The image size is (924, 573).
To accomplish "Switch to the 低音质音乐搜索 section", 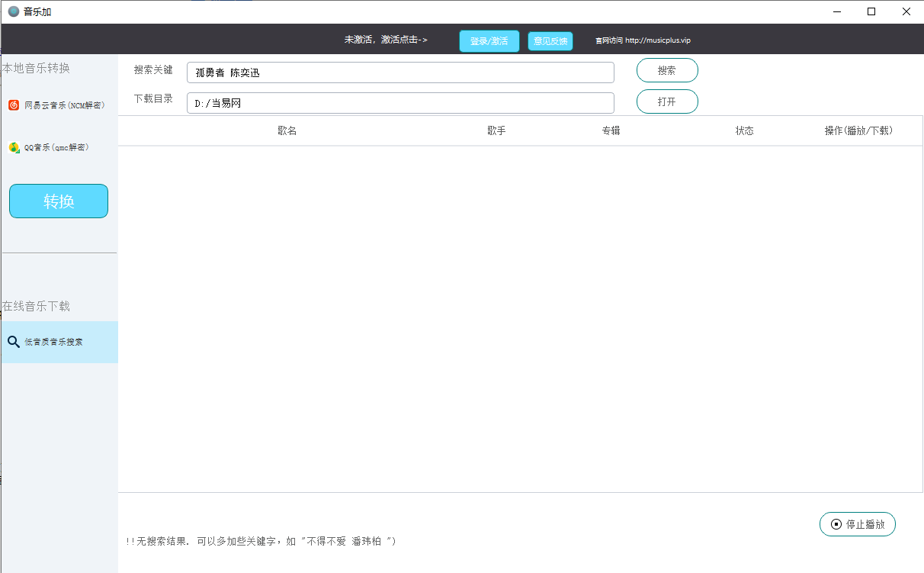I will click(59, 342).
